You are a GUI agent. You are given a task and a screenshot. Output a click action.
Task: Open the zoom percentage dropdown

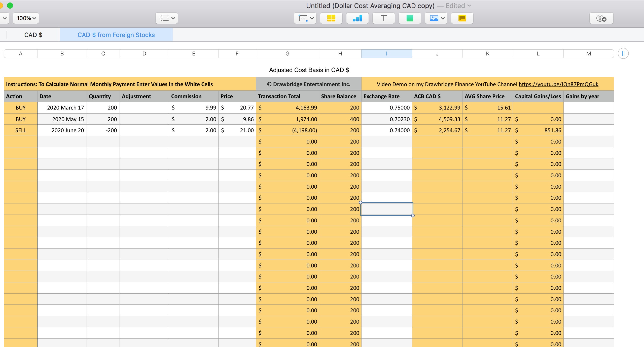click(25, 18)
